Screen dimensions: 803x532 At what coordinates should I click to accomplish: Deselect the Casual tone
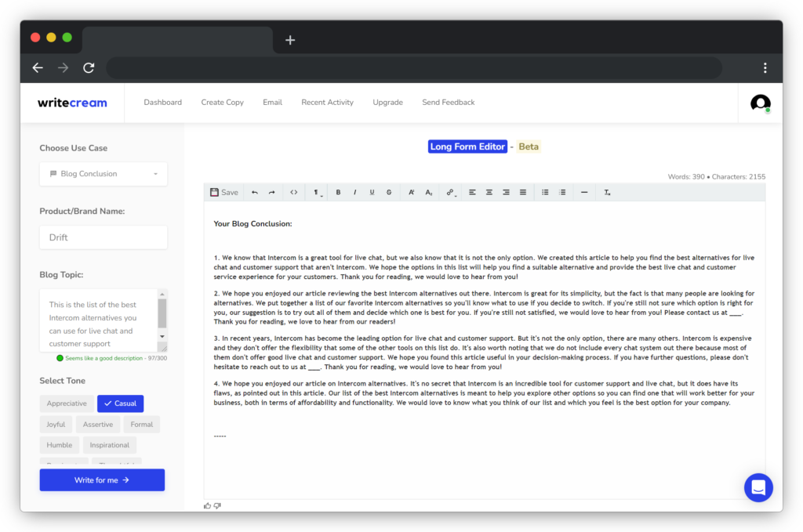click(x=120, y=404)
